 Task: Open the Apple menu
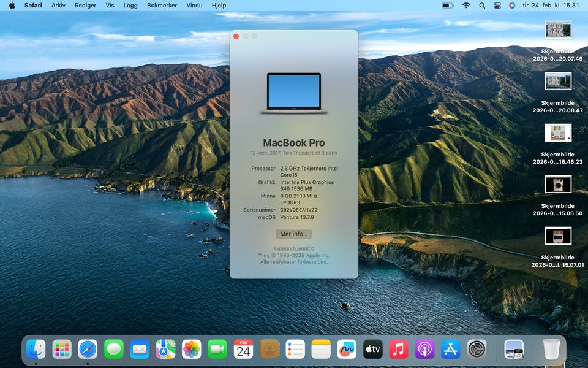point(12,5)
